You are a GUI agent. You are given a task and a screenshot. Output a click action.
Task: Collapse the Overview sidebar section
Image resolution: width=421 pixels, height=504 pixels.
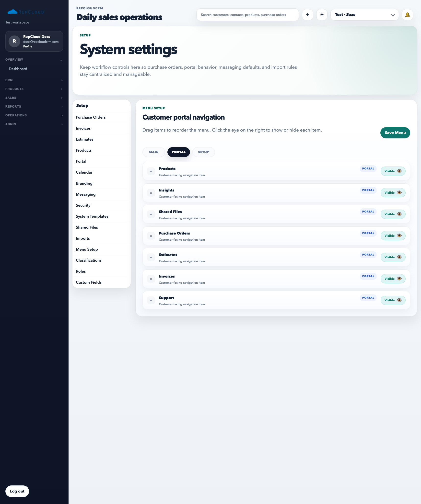[x=34, y=60]
